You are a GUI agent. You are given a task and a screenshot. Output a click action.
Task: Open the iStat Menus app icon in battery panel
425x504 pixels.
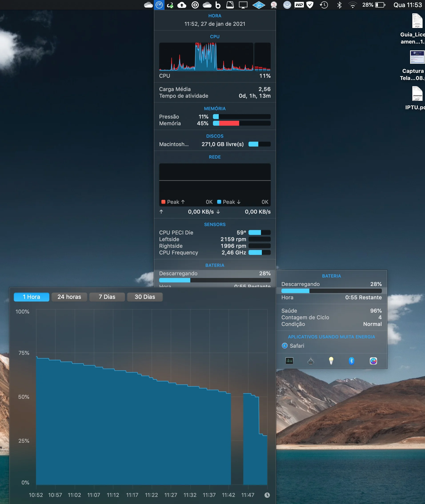click(x=373, y=361)
